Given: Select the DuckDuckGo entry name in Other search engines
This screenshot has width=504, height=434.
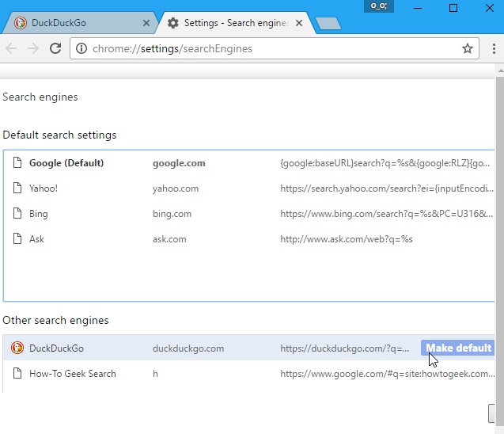Looking at the screenshot, I should (56, 348).
